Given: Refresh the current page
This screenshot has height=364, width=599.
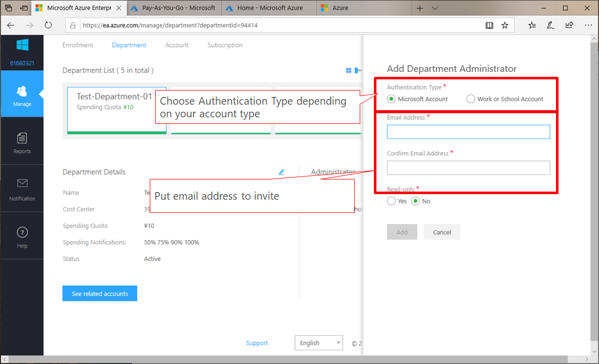Looking at the screenshot, I should coord(48,25).
